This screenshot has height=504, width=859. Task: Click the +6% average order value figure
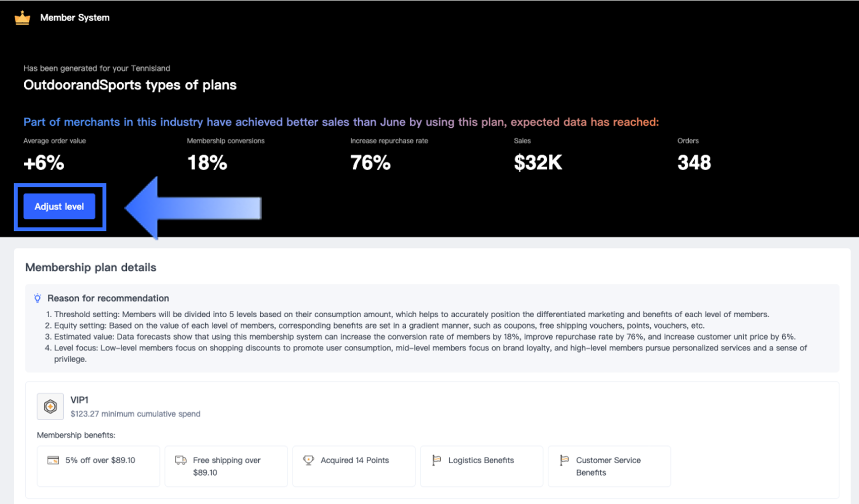[x=44, y=163]
